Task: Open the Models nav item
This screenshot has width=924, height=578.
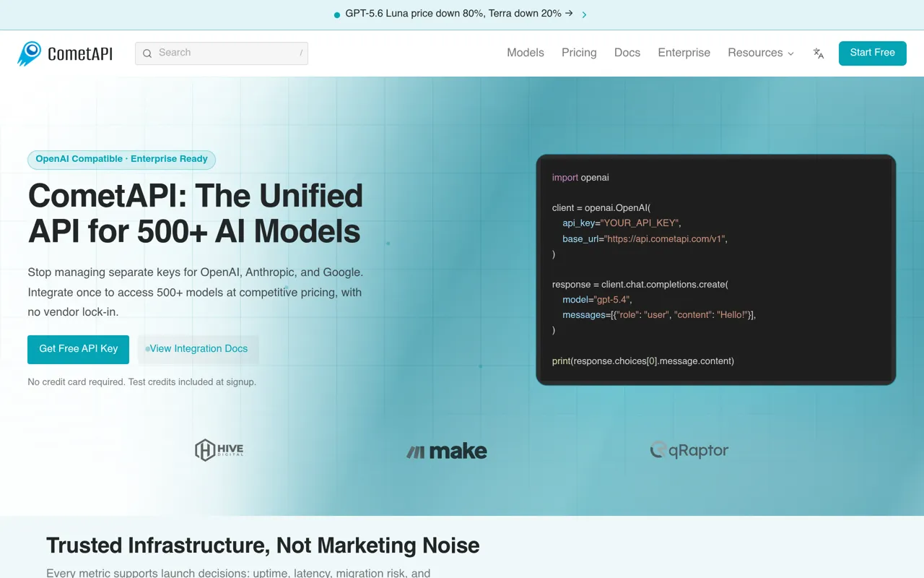Action: click(526, 53)
